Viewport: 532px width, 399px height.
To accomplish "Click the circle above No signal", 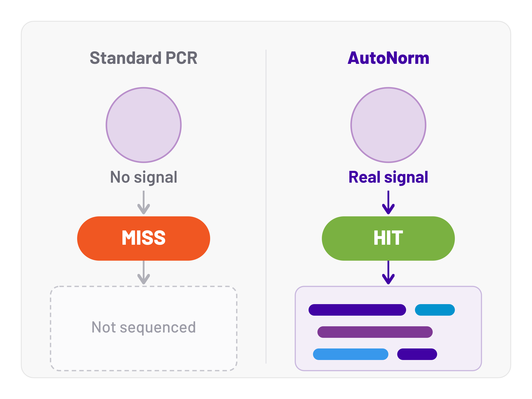I will pyautogui.click(x=144, y=125).
